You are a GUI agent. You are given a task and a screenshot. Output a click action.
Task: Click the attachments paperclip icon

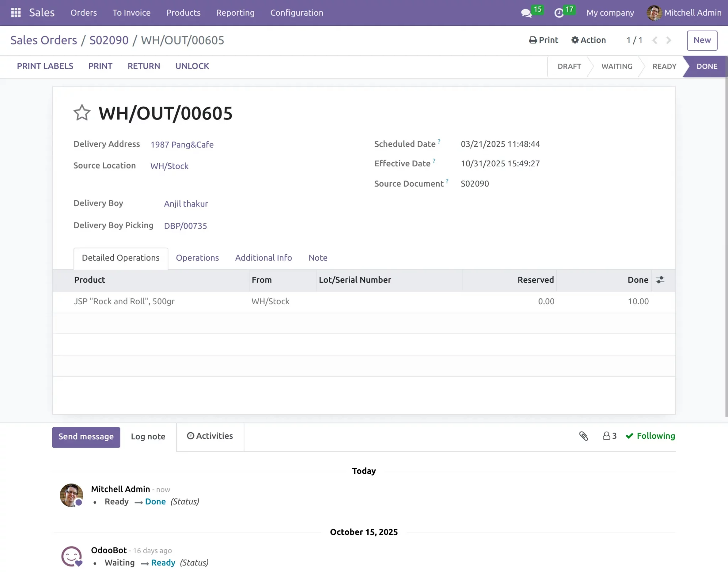583,436
